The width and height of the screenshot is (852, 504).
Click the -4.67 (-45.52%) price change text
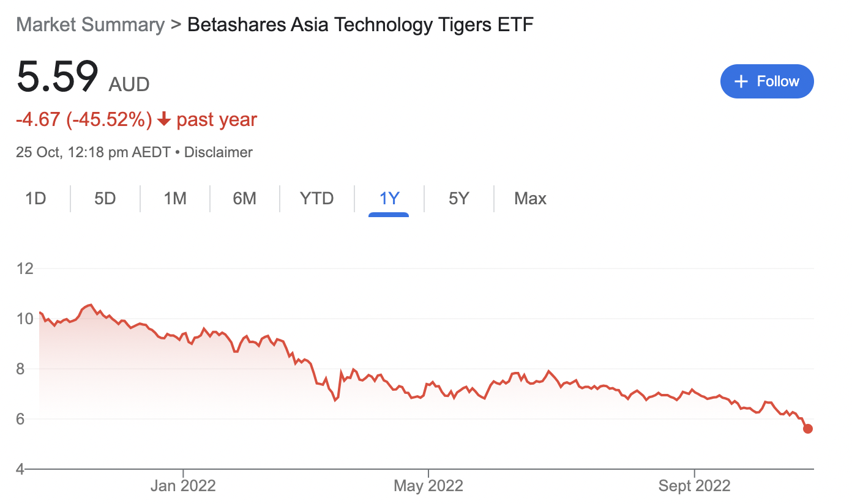[84, 119]
